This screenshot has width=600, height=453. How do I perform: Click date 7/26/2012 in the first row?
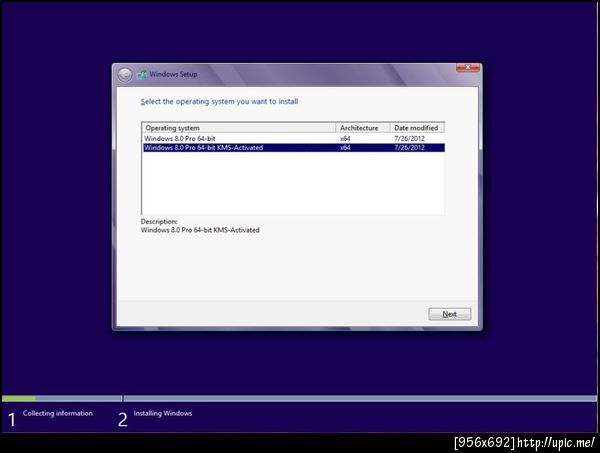tap(409, 139)
